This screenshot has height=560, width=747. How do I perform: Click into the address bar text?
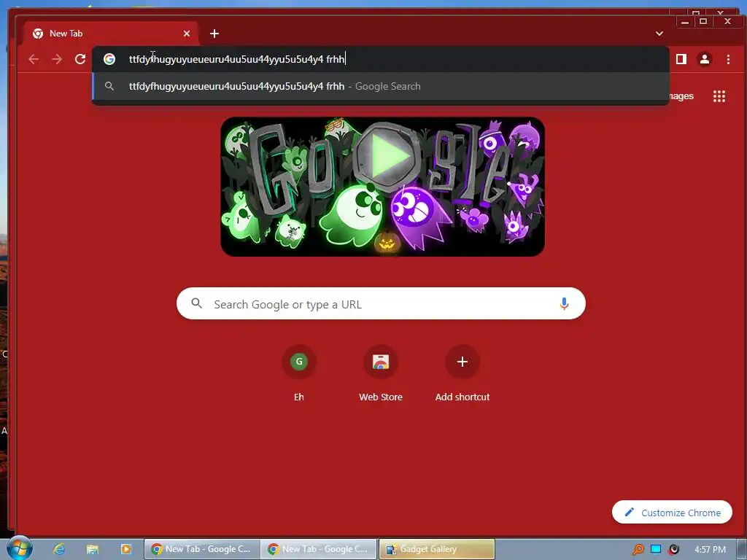tap(237, 59)
